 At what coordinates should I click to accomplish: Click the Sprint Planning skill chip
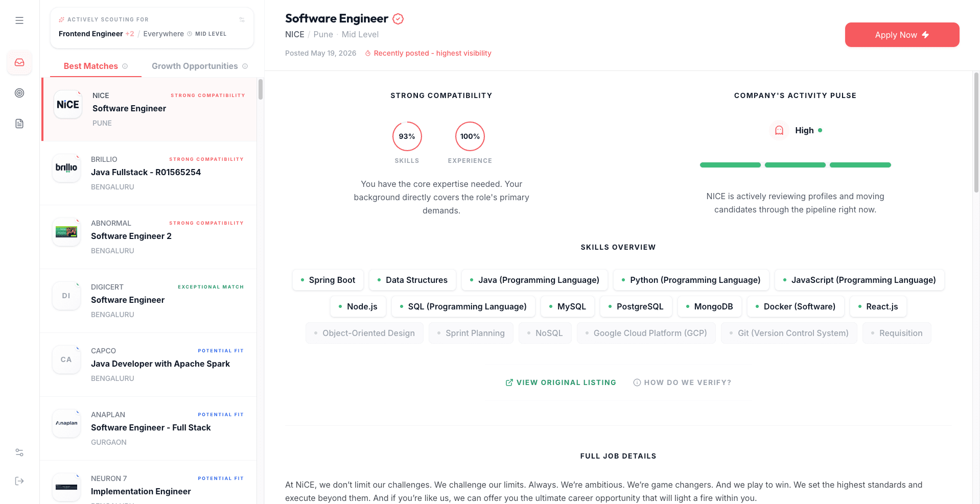pyautogui.click(x=471, y=333)
